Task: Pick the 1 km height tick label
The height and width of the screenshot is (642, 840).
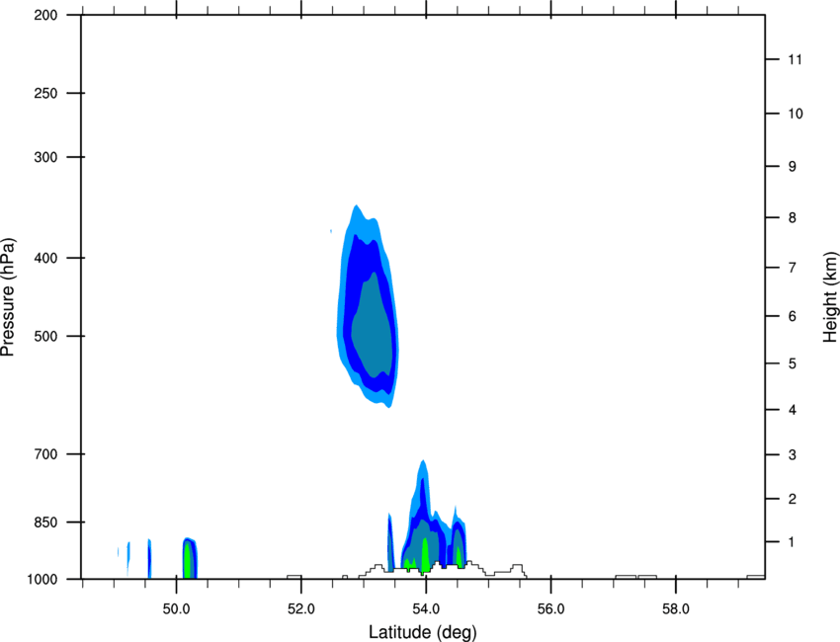Action: [792, 542]
